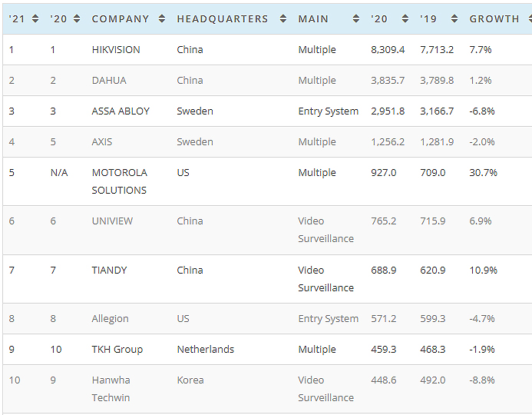Click sort arrows beside the '21 rank header
This screenshot has height=415, width=532.
pyautogui.click(x=35, y=18)
